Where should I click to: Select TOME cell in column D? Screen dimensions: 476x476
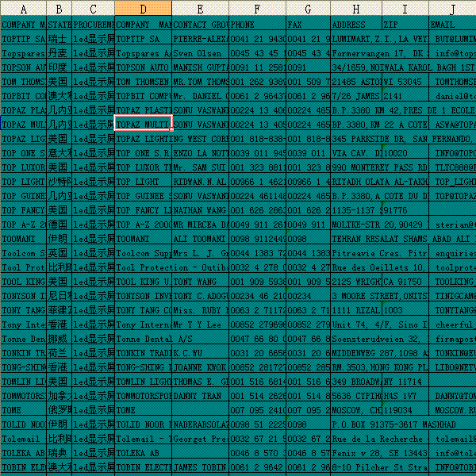[144, 410]
